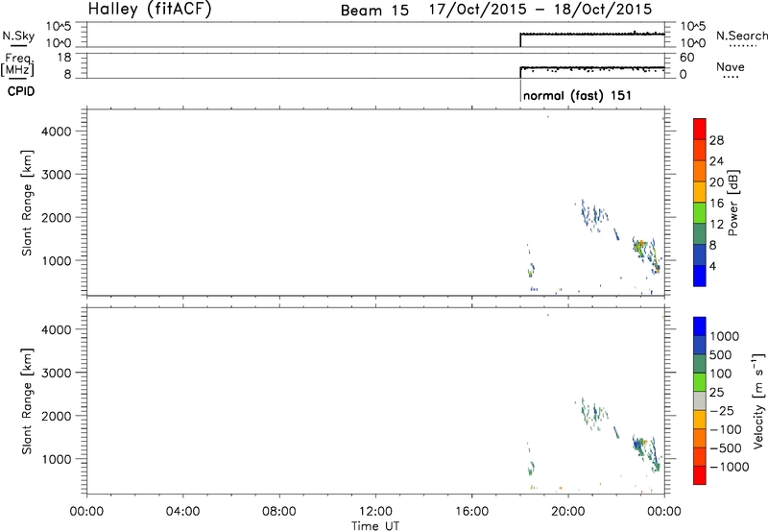Click the "N.Sky" legend label
The height and width of the screenshot is (532, 768).
(18, 36)
